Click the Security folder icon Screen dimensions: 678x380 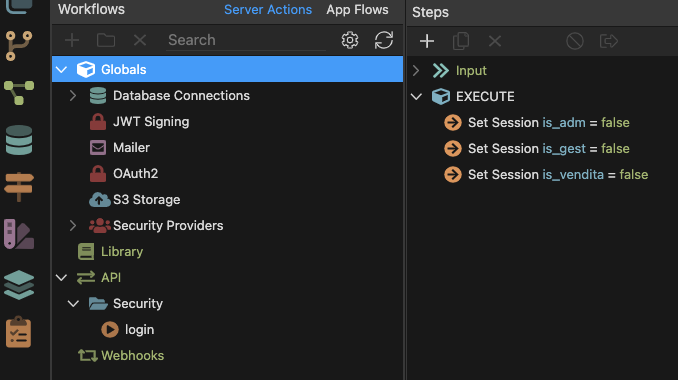pos(98,303)
